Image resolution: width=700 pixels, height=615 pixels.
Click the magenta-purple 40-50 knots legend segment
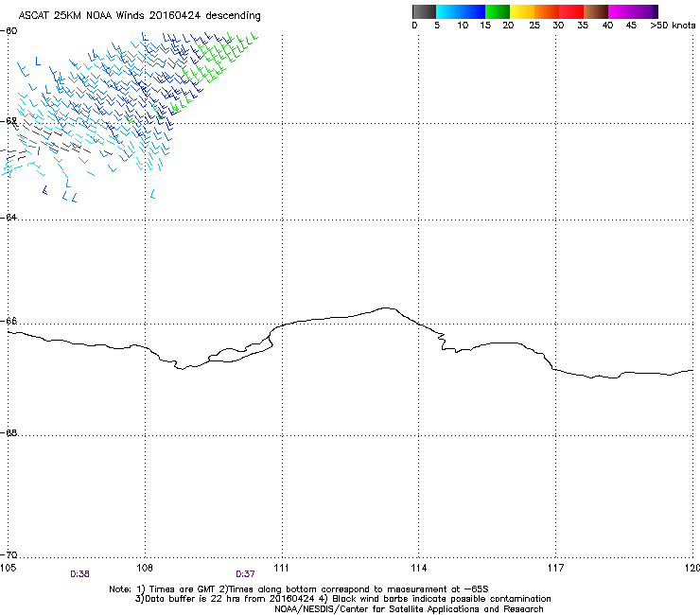point(633,11)
